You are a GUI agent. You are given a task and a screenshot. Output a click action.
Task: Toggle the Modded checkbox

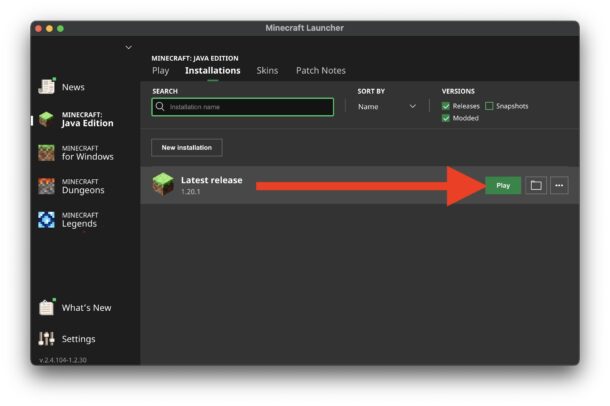tap(446, 118)
